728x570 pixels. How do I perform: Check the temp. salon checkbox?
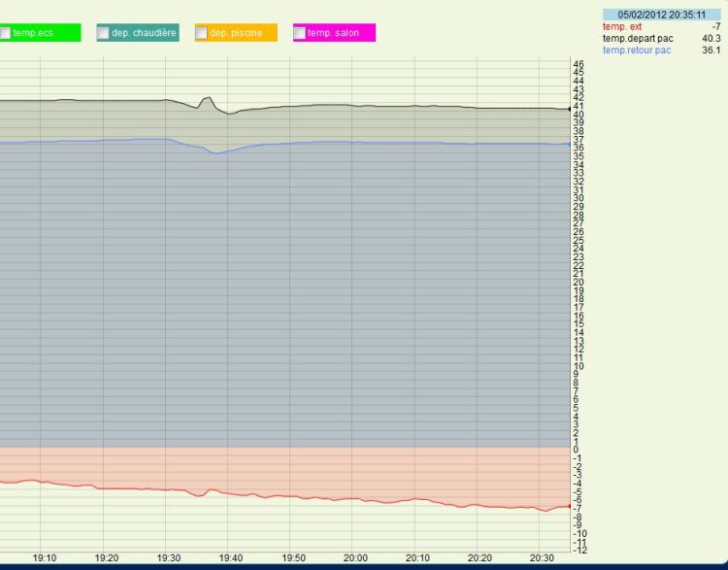coord(300,33)
